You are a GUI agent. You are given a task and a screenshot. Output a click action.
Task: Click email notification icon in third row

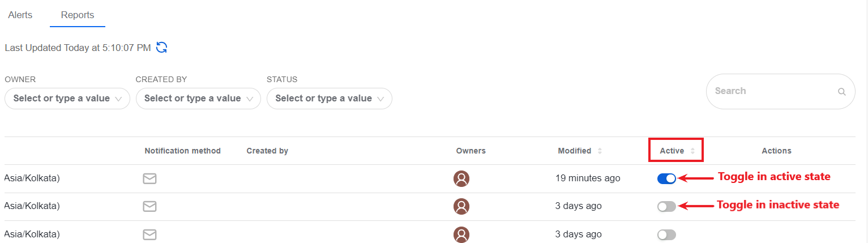(149, 235)
